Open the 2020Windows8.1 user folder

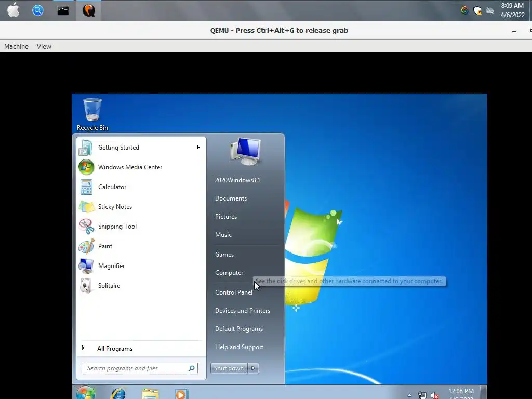tap(237, 180)
